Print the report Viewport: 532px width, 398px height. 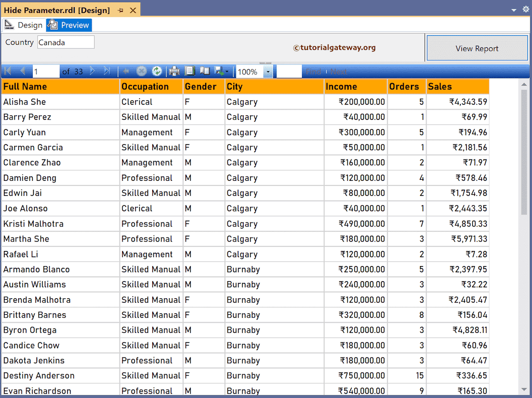tap(175, 71)
